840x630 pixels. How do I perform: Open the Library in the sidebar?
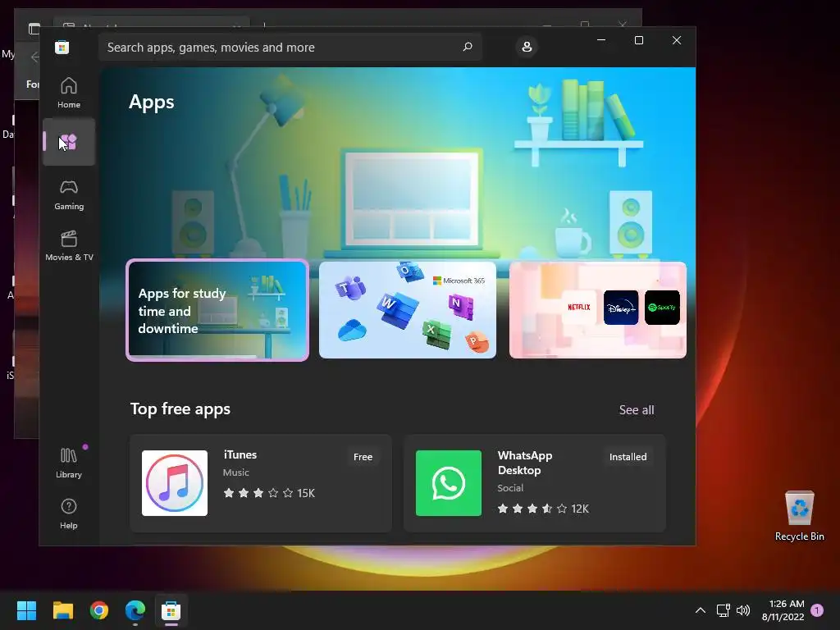69,463
